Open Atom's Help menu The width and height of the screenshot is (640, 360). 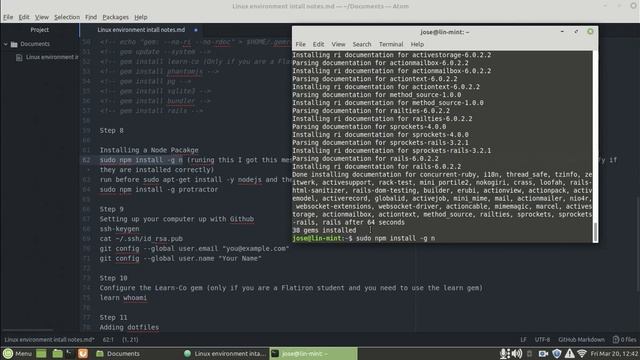point(141,17)
